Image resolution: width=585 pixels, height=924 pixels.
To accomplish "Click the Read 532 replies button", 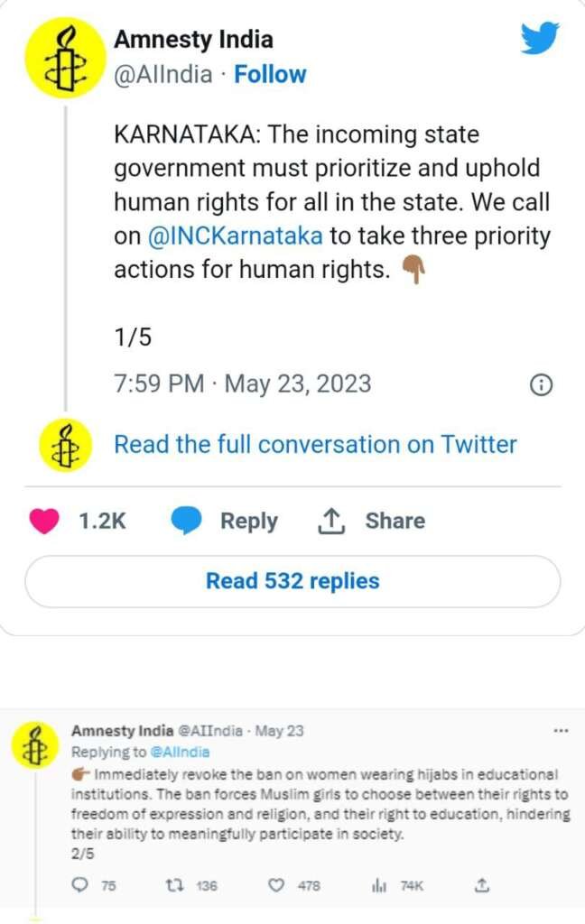I will pos(292,581).
